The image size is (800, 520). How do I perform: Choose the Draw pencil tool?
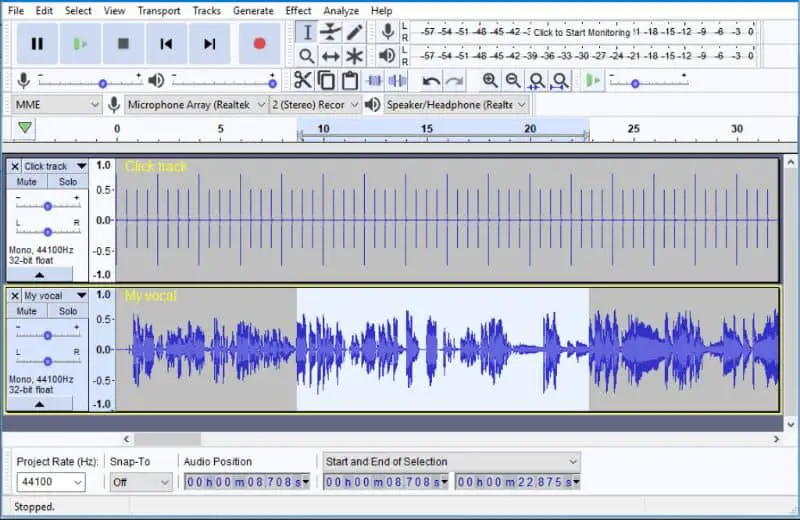354,32
